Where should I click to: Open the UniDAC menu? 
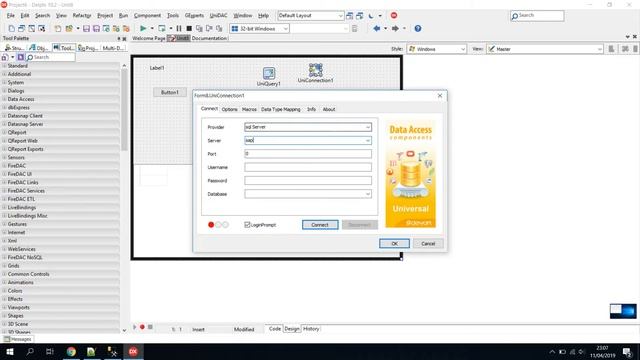tap(218, 16)
